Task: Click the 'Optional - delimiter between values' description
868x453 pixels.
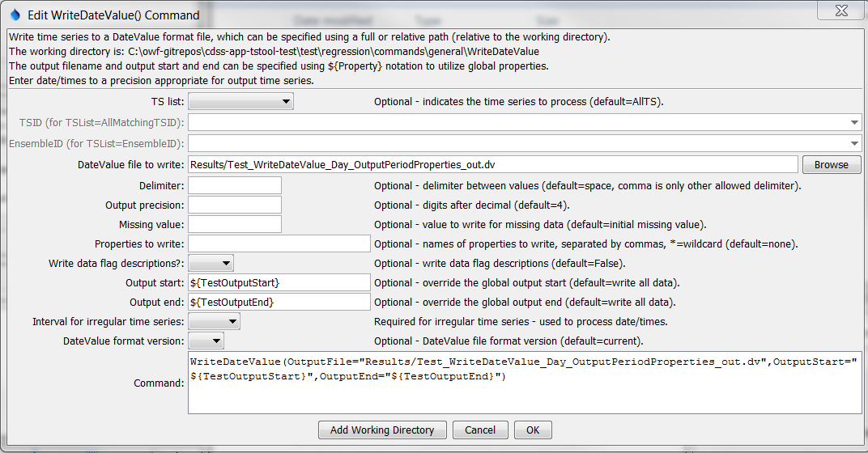Action: click(x=587, y=186)
